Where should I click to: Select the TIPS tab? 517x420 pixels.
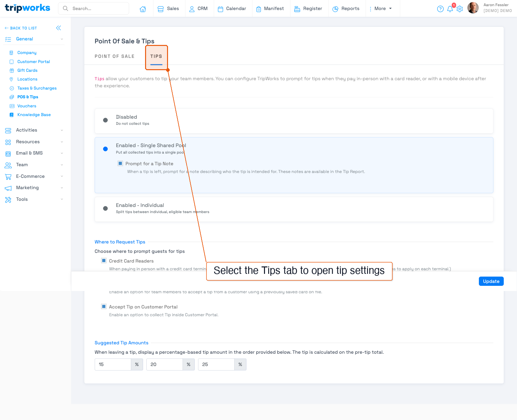click(156, 56)
